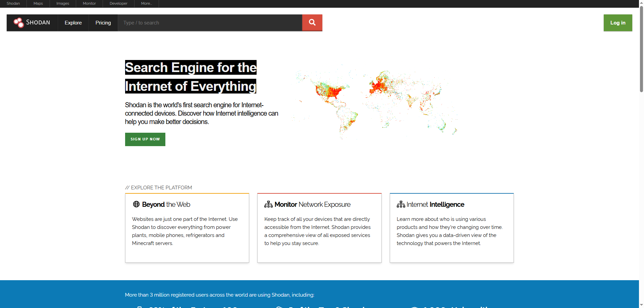
Task: Open the Shodan top bar link
Action: pos(13,3)
